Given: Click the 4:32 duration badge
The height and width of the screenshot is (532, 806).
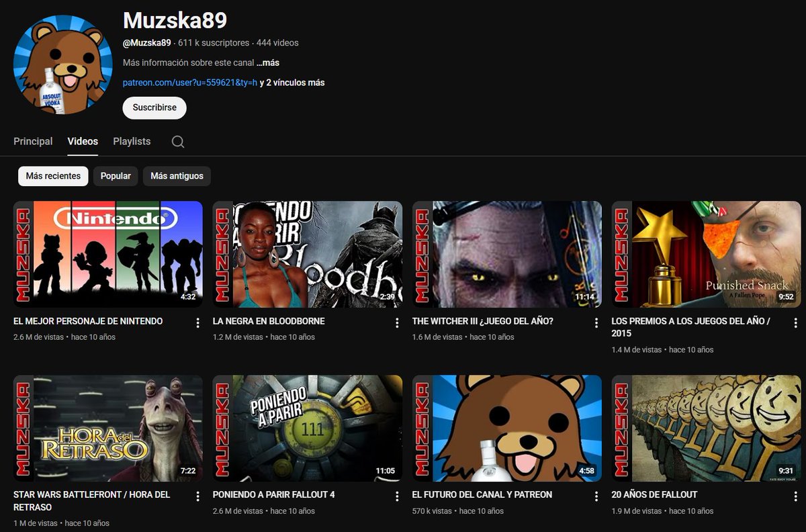Looking at the screenshot, I should point(188,297).
